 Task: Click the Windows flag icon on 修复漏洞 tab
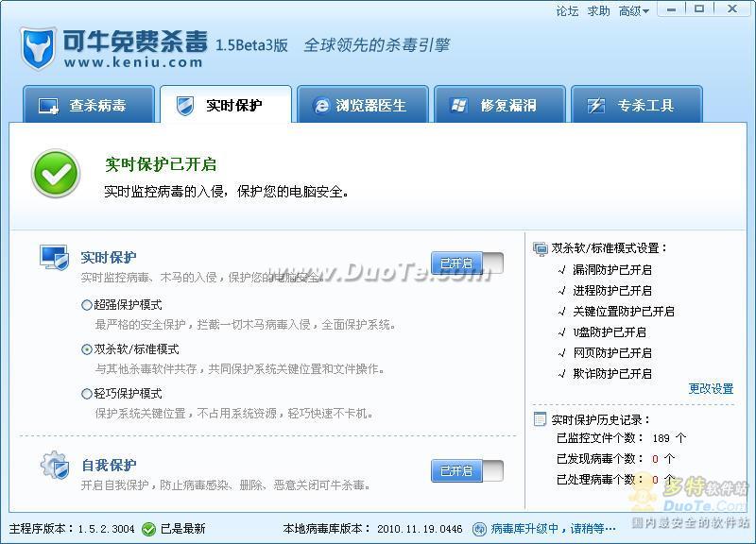click(x=458, y=105)
